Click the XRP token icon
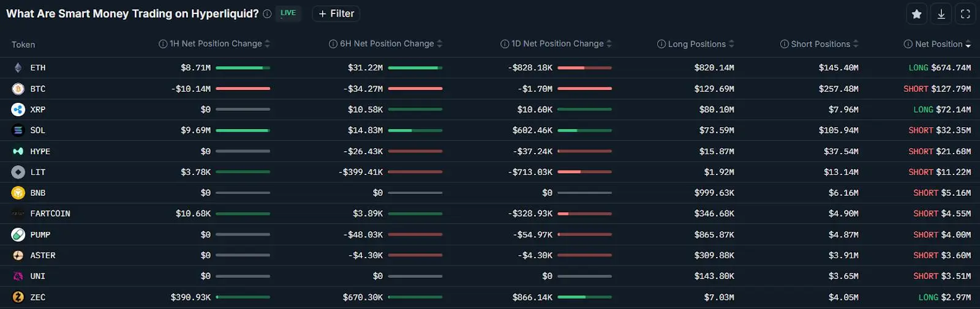This screenshot has height=309, width=980. (x=18, y=110)
